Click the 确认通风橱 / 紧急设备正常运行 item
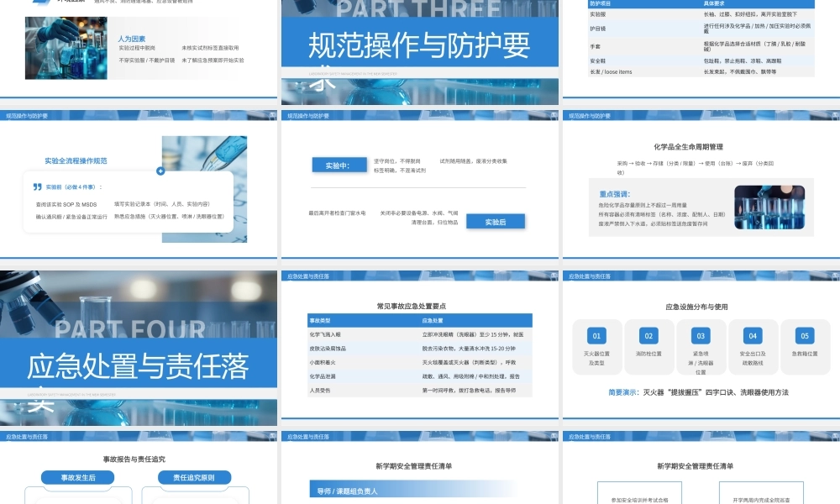Screen dimensions: 840x504 pyautogui.click(x=71, y=217)
